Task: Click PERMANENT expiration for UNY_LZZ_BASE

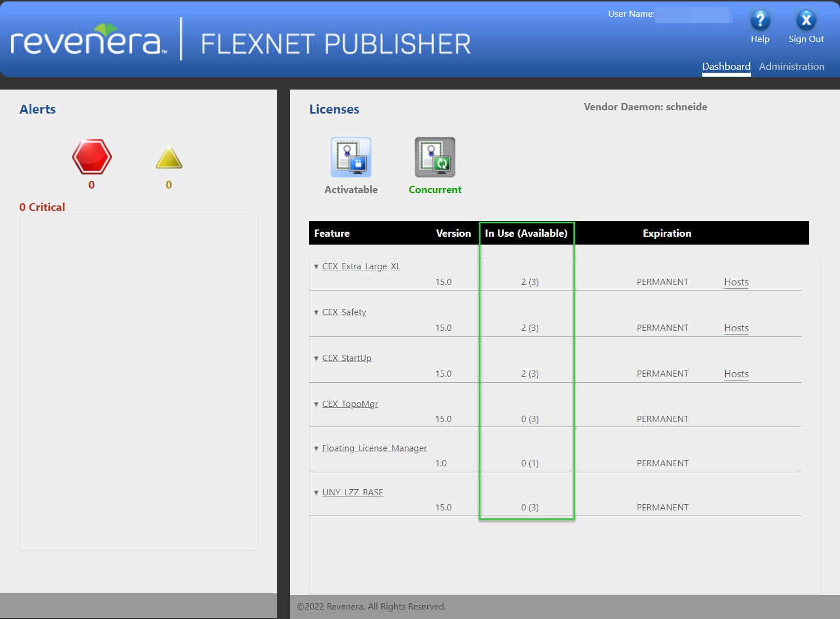Action: (662, 508)
